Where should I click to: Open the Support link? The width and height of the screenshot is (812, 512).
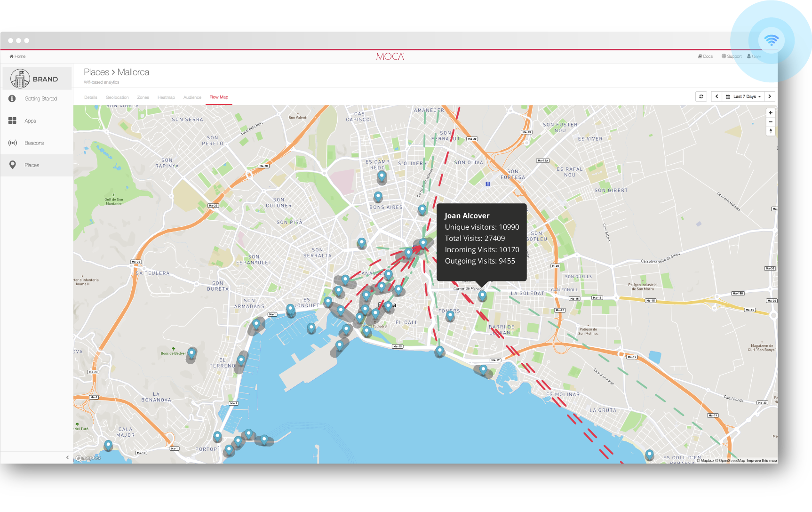pyautogui.click(x=732, y=56)
